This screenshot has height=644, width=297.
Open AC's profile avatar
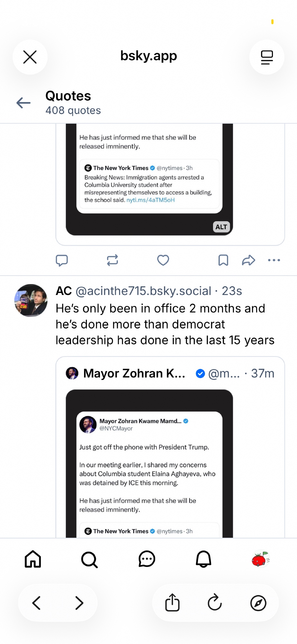[x=31, y=300]
